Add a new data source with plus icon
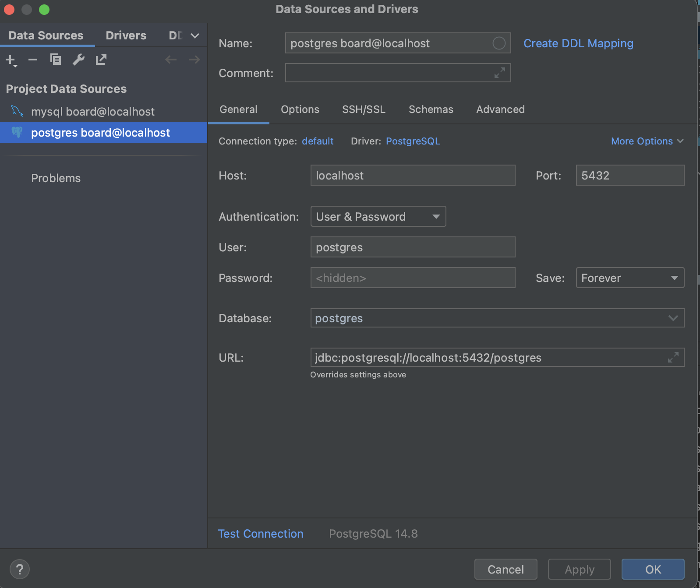Viewport: 700px width, 588px height. (11, 60)
